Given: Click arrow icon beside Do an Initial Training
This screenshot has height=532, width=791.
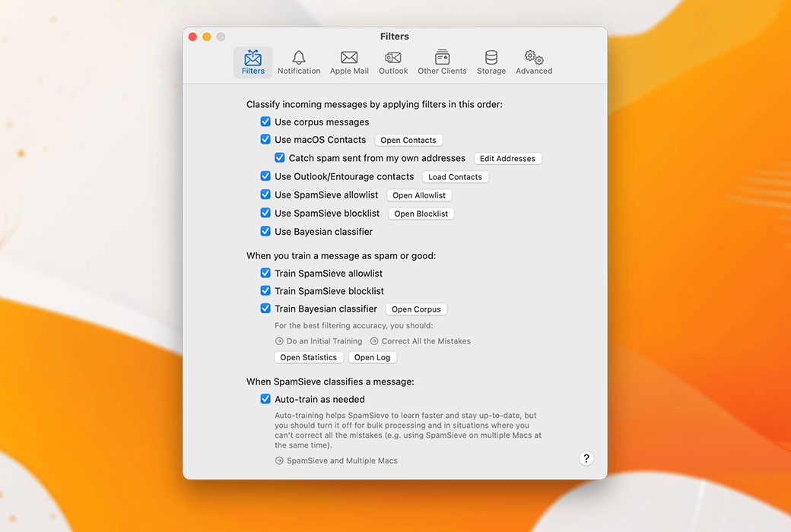Looking at the screenshot, I should pos(279,341).
